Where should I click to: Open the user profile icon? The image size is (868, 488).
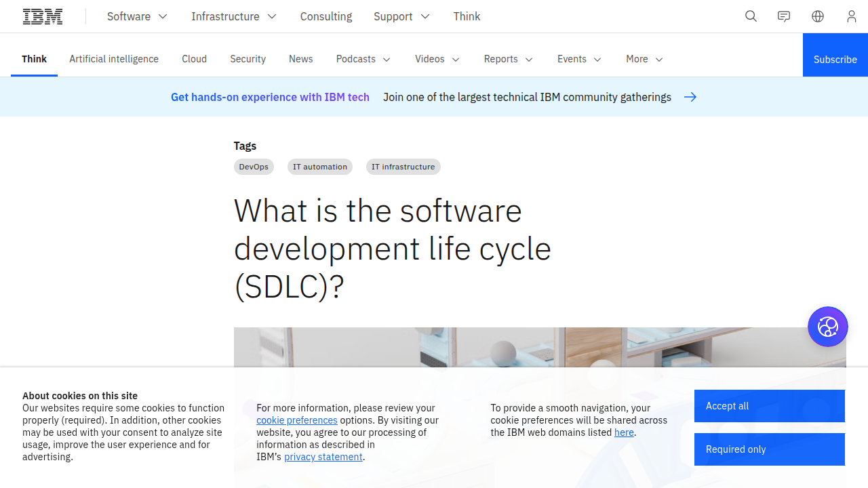pos(852,16)
